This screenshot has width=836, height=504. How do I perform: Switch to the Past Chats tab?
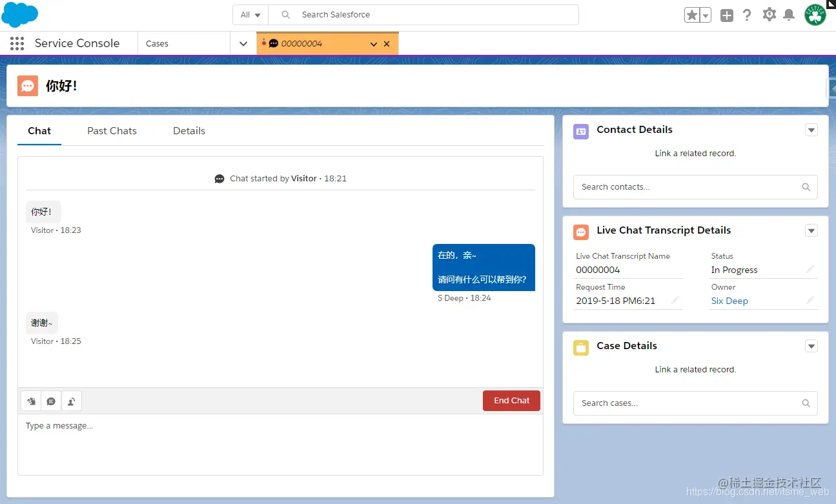click(112, 131)
